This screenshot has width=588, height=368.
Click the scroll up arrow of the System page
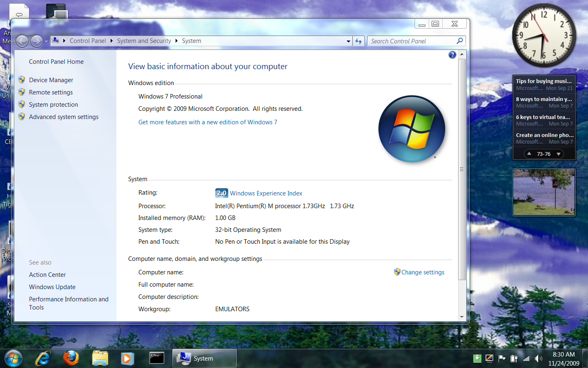click(x=462, y=54)
